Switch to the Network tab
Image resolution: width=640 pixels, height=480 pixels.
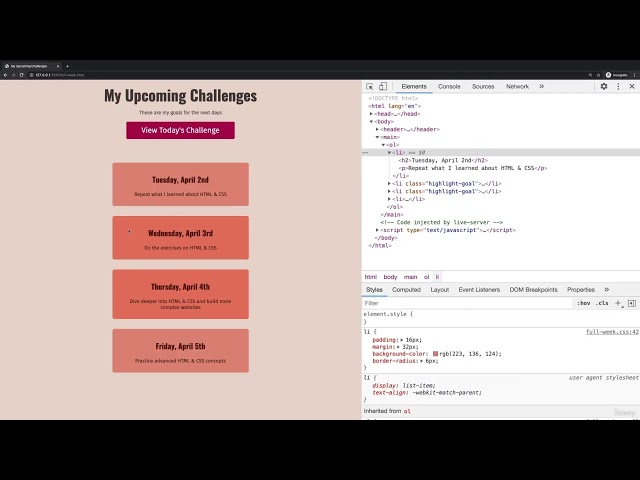tap(517, 87)
